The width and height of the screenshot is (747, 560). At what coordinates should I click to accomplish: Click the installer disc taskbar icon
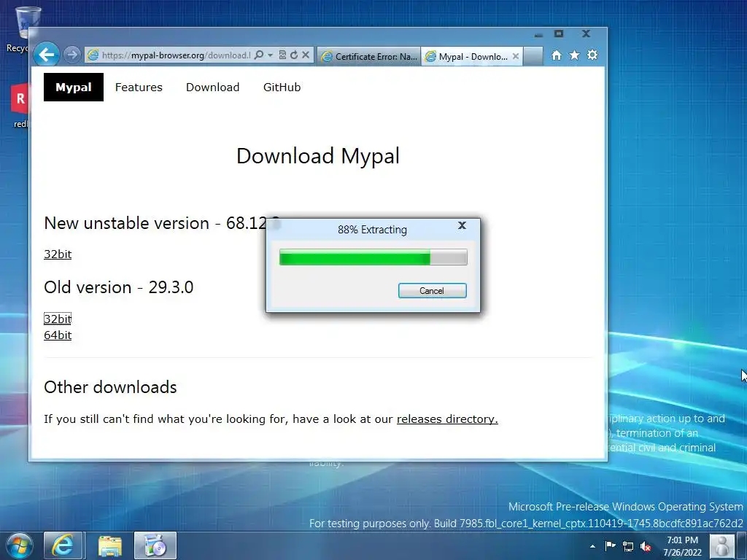pyautogui.click(x=155, y=545)
